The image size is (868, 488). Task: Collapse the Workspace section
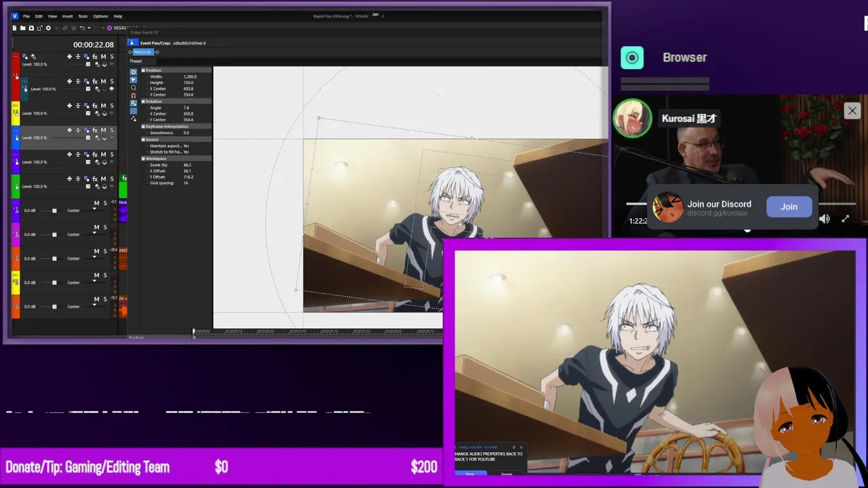(x=143, y=159)
